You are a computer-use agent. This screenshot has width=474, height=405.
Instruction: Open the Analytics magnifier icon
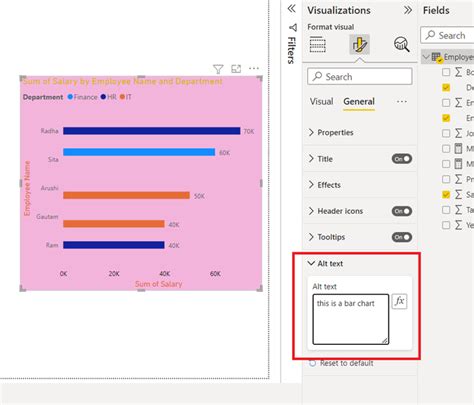point(401,44)
